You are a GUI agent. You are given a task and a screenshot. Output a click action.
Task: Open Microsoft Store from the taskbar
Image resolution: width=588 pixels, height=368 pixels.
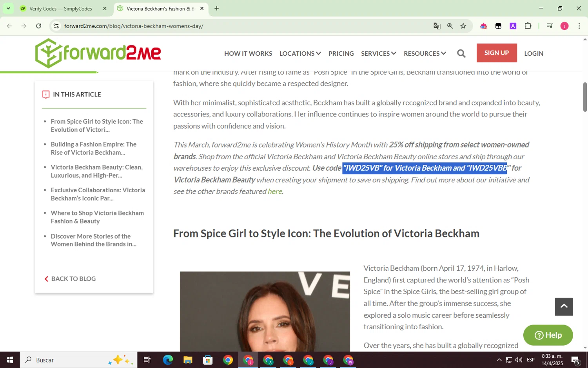tap(208, 360)
